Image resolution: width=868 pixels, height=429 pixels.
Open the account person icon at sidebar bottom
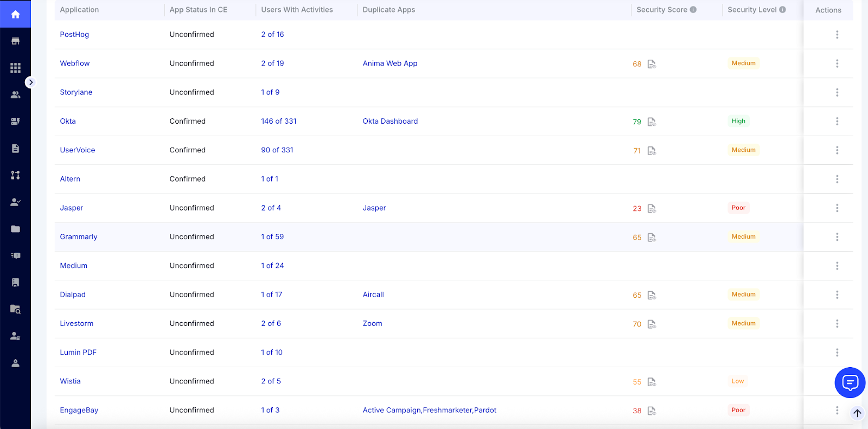15,363
